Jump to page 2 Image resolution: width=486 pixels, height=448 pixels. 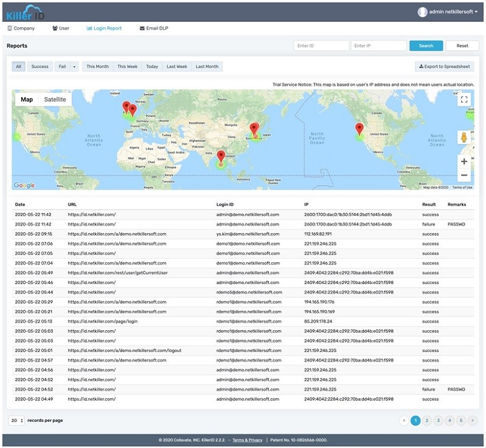point(427,421)
